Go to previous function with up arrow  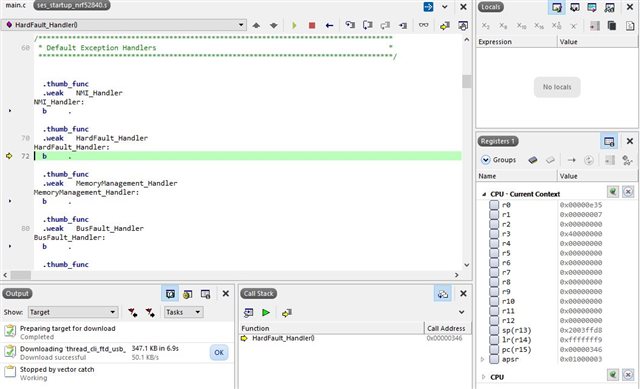coord(256,25)
